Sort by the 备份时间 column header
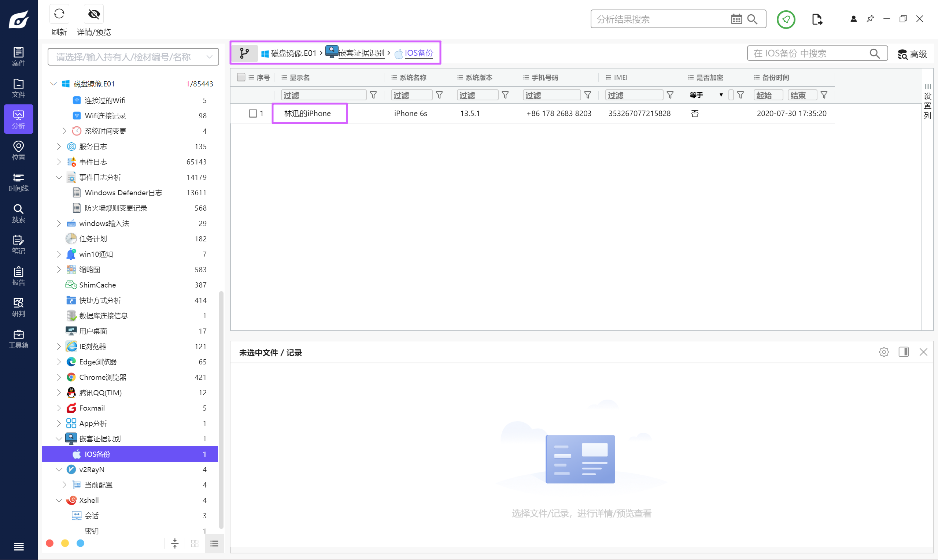Viewport: 938px width, 560px height. coord(775,77)
